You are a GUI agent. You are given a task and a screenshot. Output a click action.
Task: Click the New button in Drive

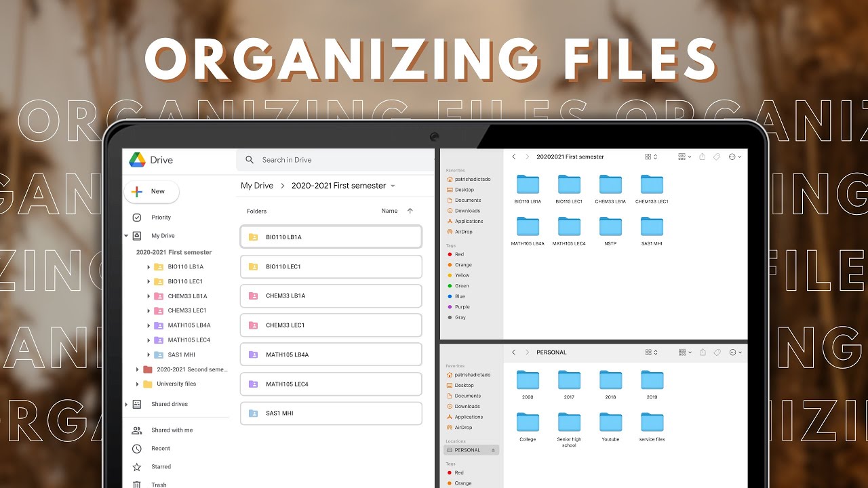point(151,192)
